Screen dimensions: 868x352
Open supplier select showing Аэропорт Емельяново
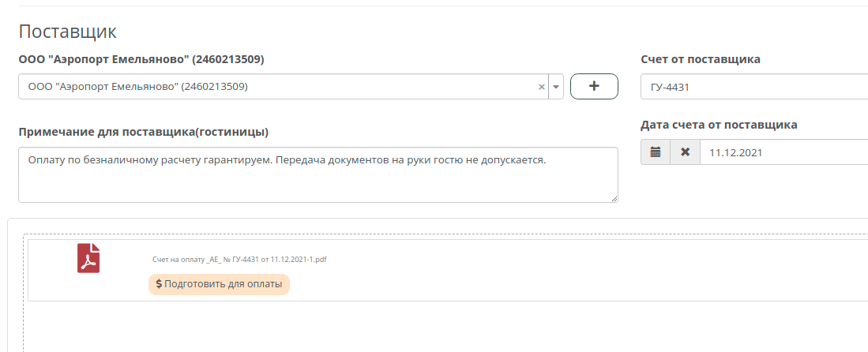click(x=276, y=87)
